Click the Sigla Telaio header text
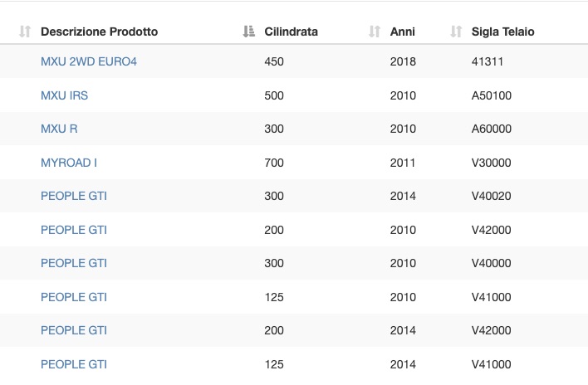The width and height of the screenshot is (588, 385). [x=503, y=32]
